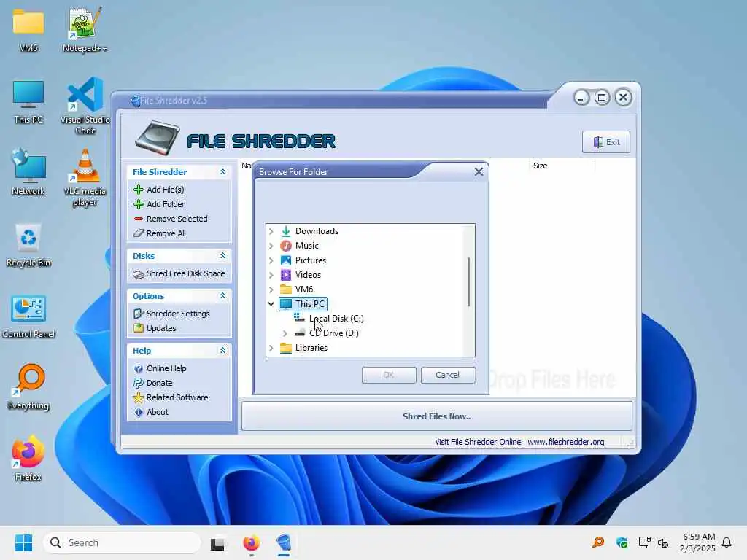Click the Windows taskbar Search box
This screenshot has width=747, height=560.
pos(122,542)
